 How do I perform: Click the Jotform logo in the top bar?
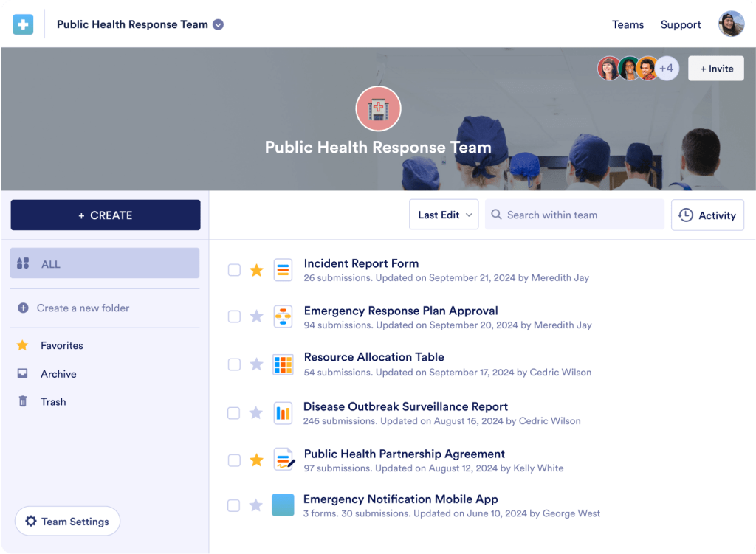23,24
